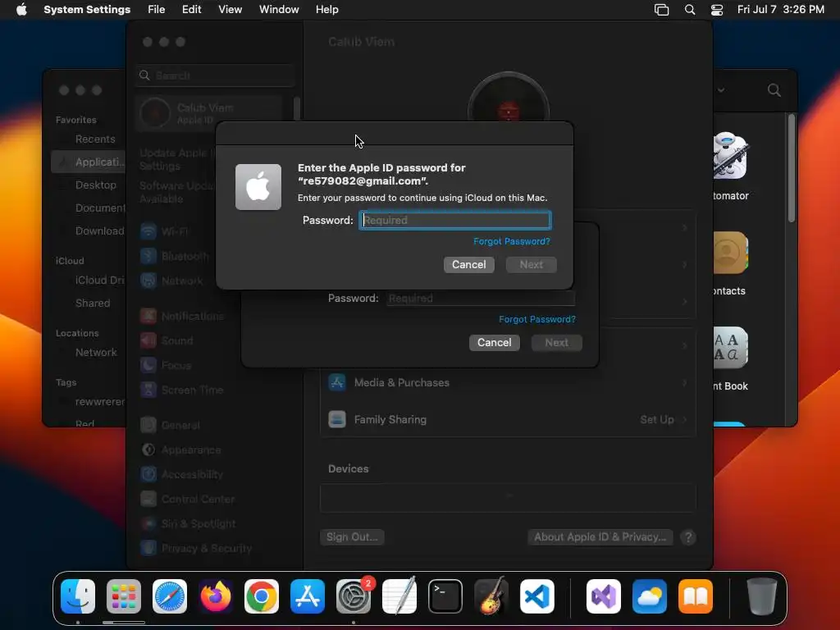Cancel the front Apple ID password dialog
The width and height of the screenshot is (840, 630).
[x=468, y=265]
